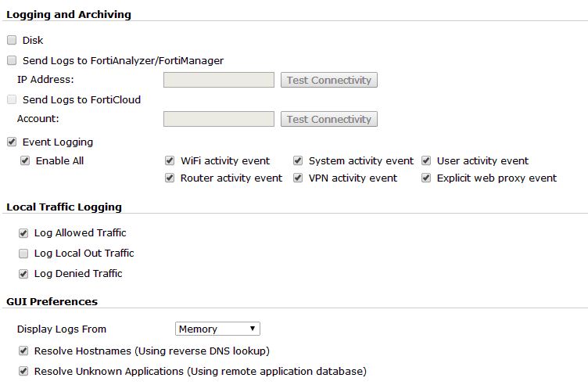Enable Log Local Out Traffic
The height and width of the screenshot is (385, 588).
click(x=23, y=254)
